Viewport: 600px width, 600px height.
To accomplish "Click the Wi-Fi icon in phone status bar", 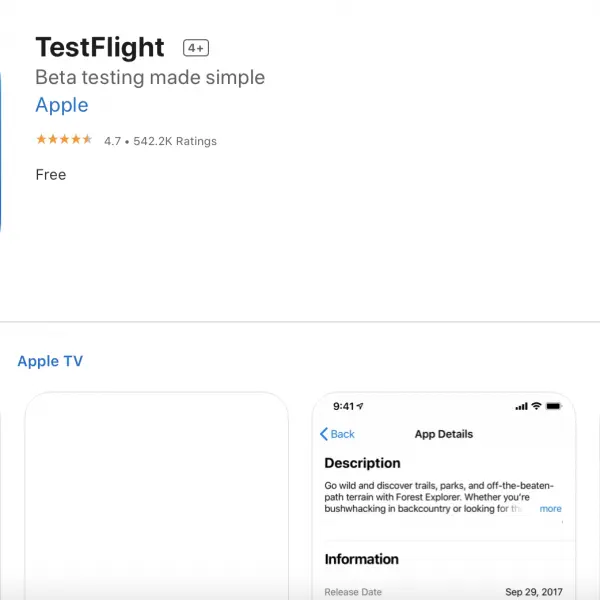I will (x=536, y=406).
